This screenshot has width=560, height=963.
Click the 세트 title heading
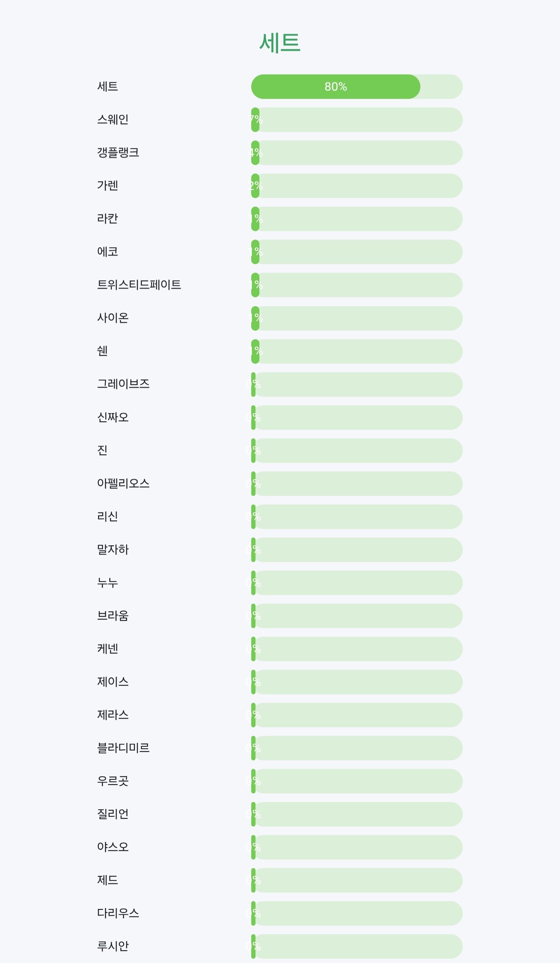coord(280,42)
